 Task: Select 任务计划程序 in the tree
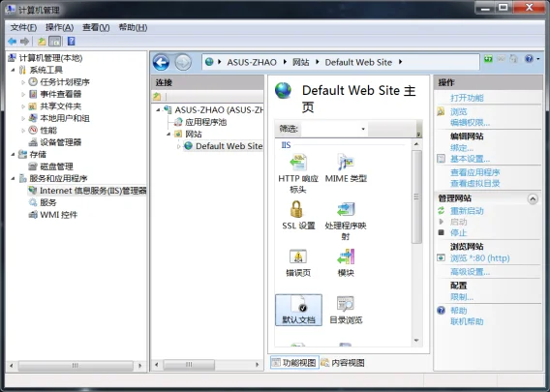click(65, 82)
